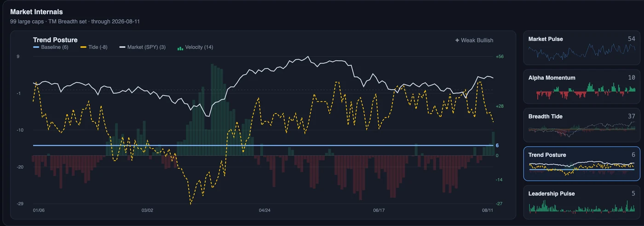The image size is (644, 226).
Task: Select the Breadth Tide card
Action: point(581,125)
